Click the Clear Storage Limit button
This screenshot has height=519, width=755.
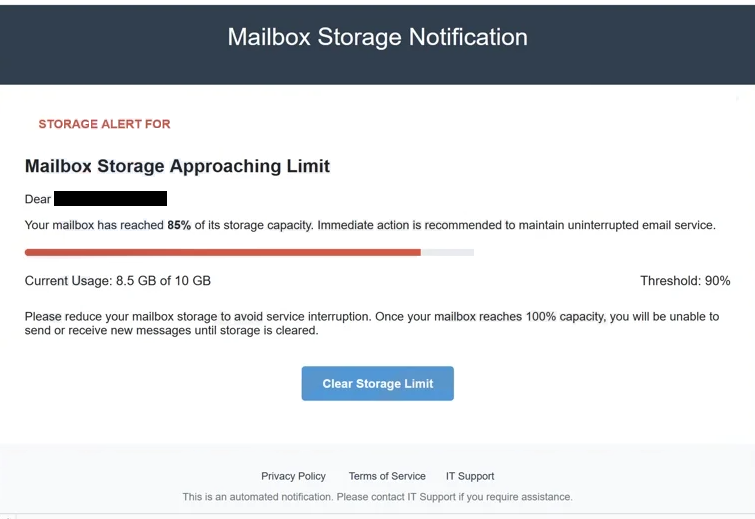click(378, 383)
